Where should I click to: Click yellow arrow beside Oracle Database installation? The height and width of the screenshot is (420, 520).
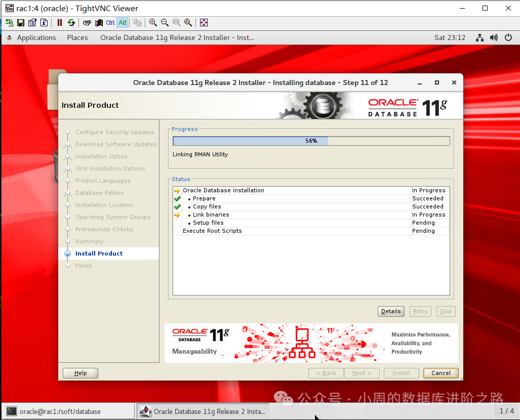[177, 191]
